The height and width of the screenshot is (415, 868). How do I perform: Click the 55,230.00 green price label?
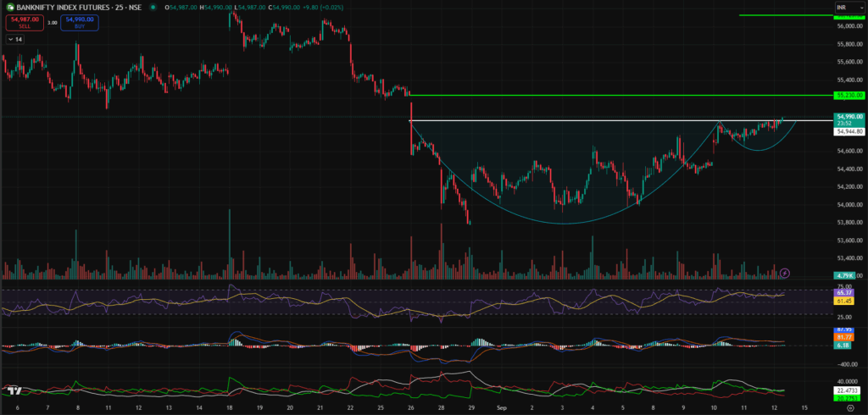pos(849,95)
